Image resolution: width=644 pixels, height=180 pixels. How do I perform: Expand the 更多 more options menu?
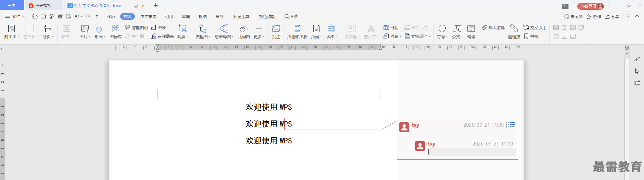pyautogui.click(x=259, y=32)
